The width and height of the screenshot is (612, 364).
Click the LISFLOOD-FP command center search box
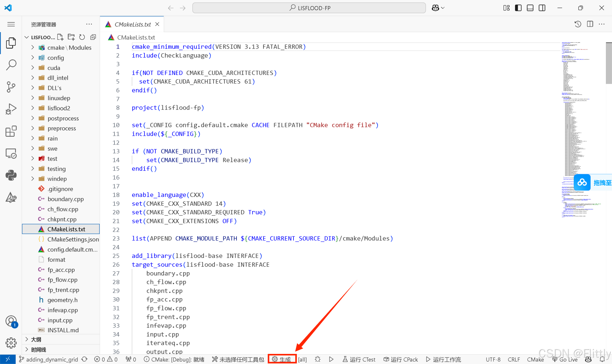tap(309, 8)
